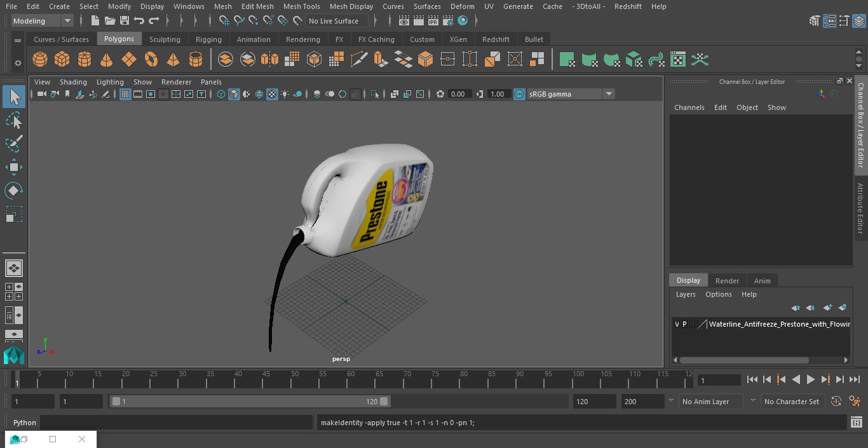Screen dimensions: 868x448
Task: Click the No Live Surface field
Action: (x=336, y=21)
